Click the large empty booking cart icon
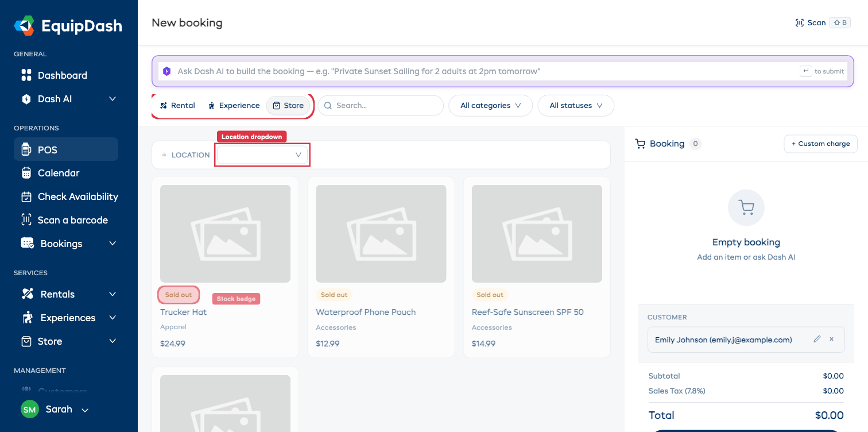This screenshot has width=868, height=432. 746,207
